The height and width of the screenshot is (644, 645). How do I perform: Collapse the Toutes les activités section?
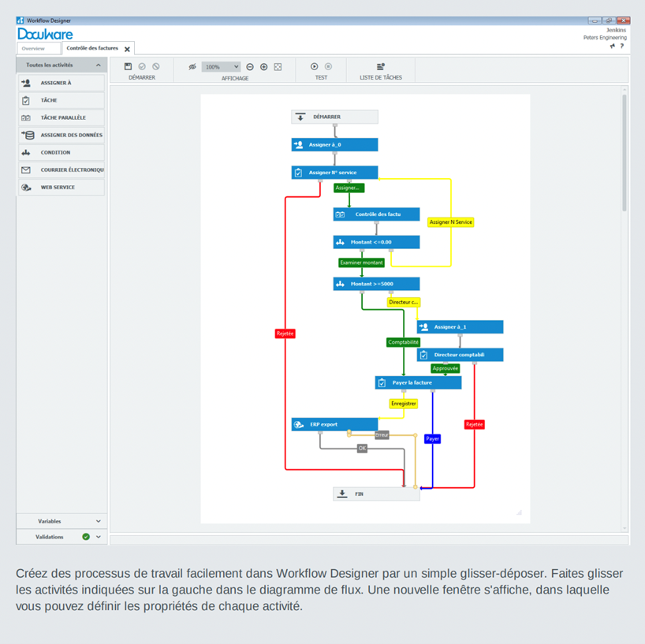click(98, 65)
